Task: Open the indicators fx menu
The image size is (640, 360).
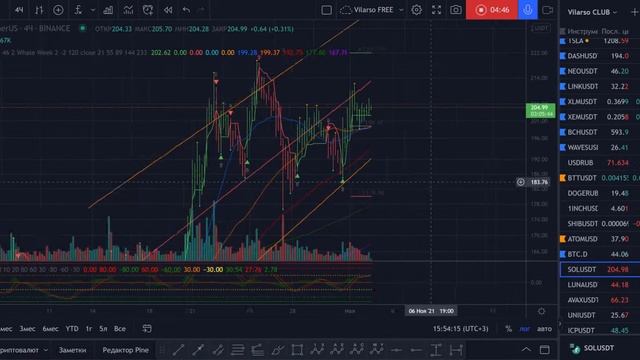Action: click(x=78, y=10)
